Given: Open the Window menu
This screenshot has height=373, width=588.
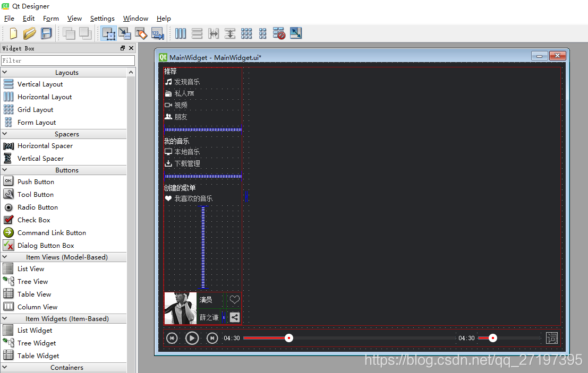Looking at the screenshot, I should click(x=135, y=19).
